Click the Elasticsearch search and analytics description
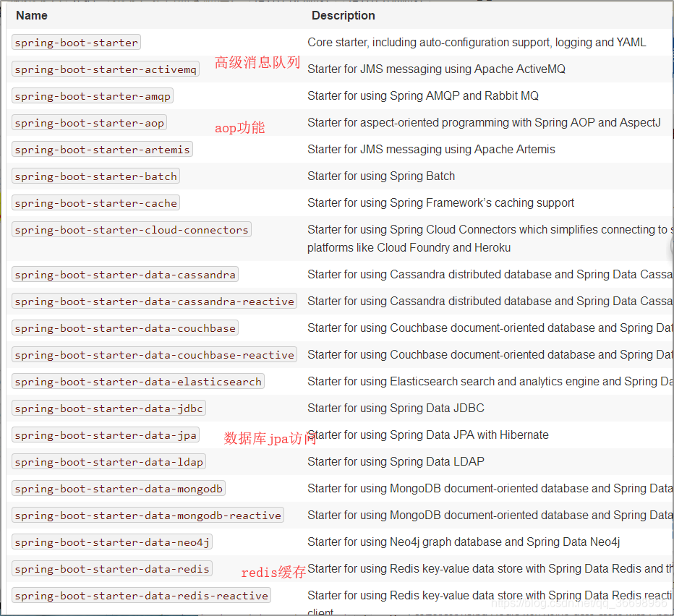Image resolution: width=674 pixels, height=616 pixels. (490, 381)
